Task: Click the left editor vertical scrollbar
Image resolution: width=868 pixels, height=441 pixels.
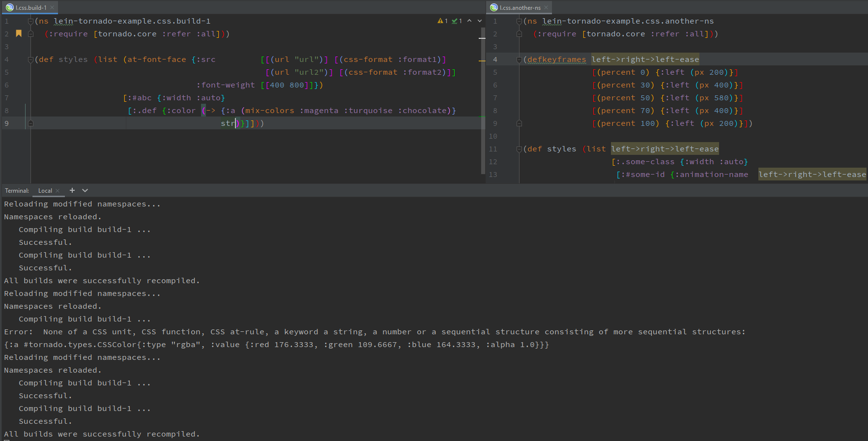Action: pyautogui.click(x=482, y=98)
